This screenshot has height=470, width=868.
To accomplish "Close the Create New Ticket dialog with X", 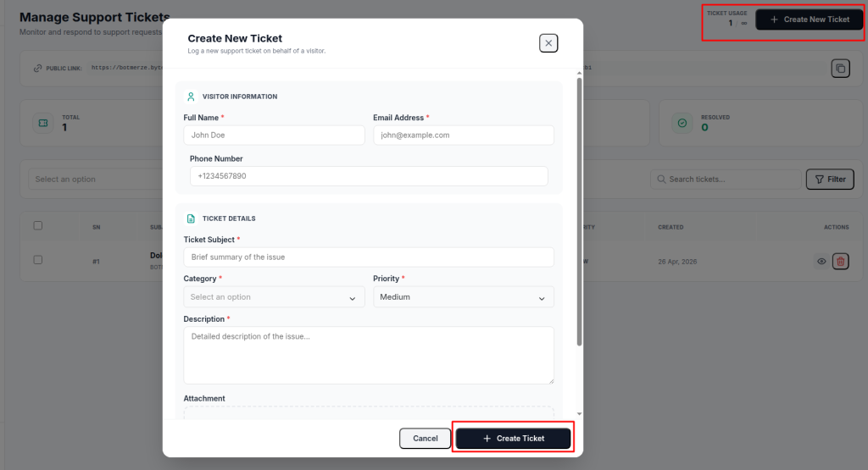I will pos(548,43).
